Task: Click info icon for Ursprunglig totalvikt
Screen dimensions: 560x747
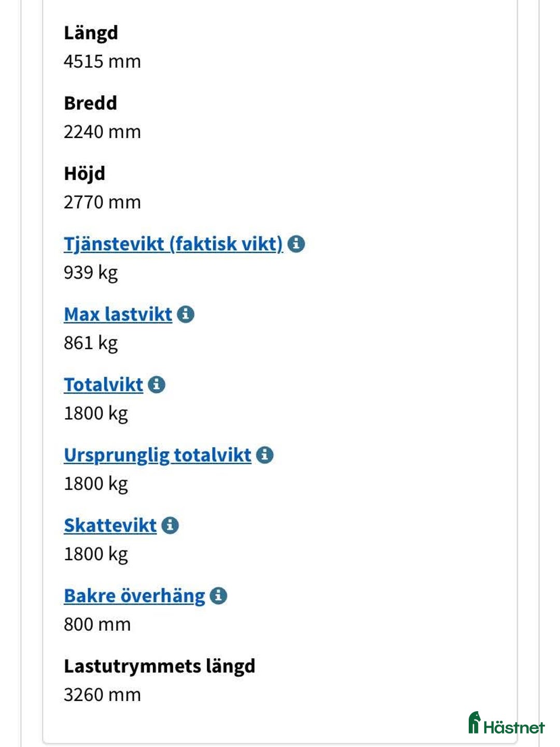Action: (x=266, y=455)
